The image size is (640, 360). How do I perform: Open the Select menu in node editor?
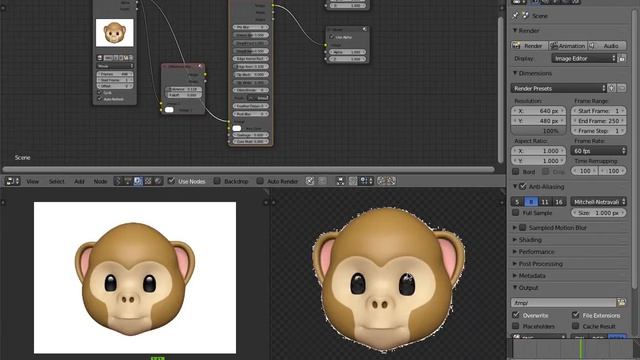[57, 181]
